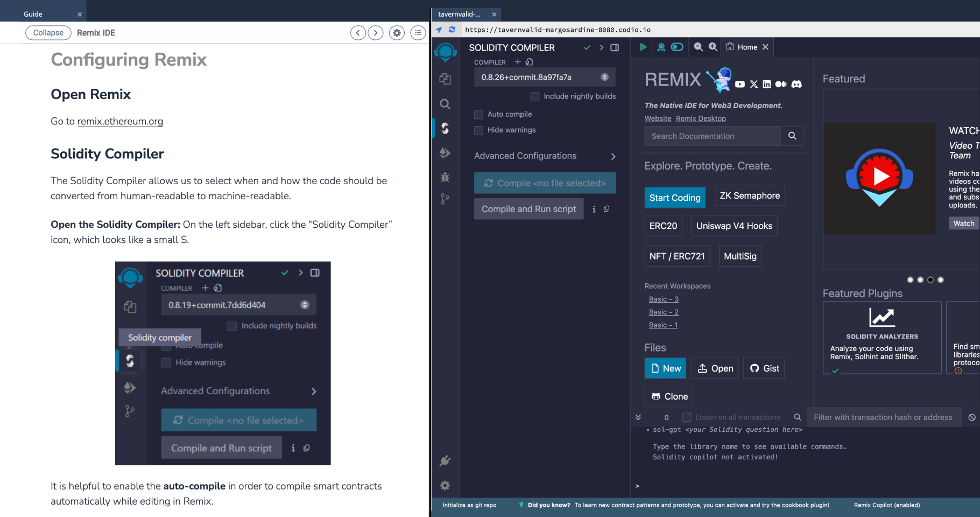This screenshot has width=980, height=517.
Task: Open the Remix LinkedIn icon
Action: 767,84
